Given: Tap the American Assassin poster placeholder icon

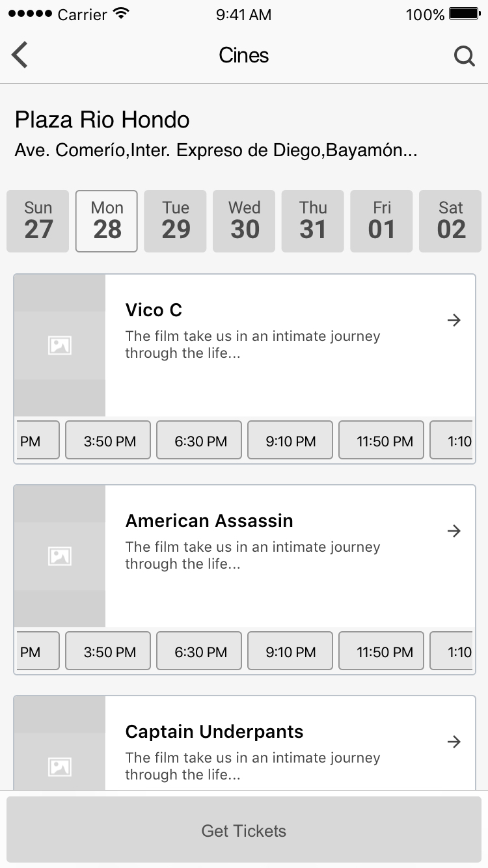Looking at the screenshot, I should (59, 556).
